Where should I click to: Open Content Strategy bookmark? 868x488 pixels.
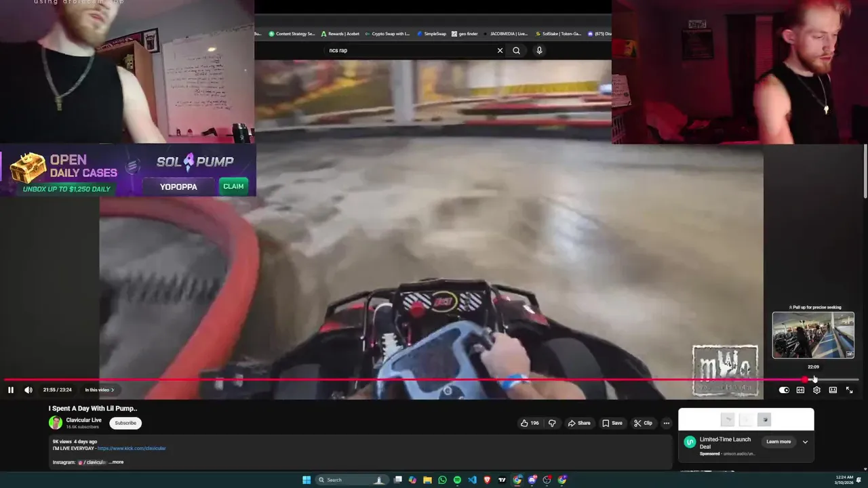(292, 33)
